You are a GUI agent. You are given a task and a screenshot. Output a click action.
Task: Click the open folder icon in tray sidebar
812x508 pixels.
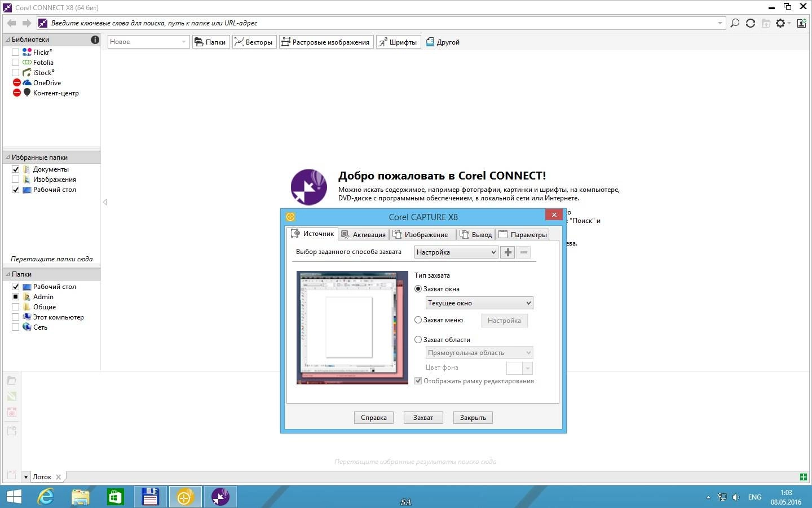11,380
